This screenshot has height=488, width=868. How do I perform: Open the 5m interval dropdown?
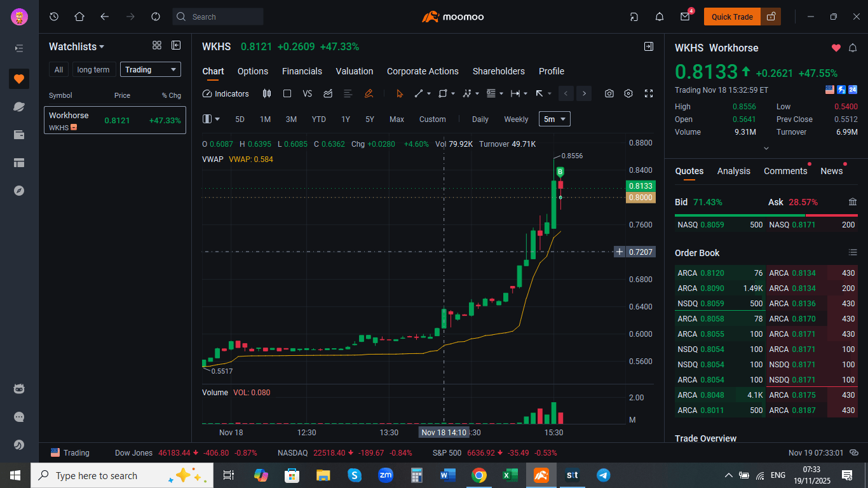[x=555, y=119]
